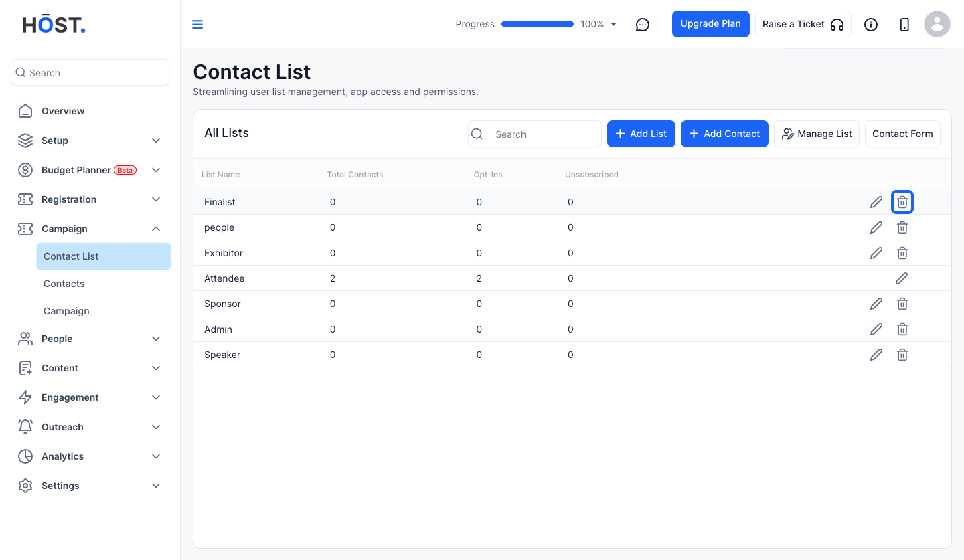Select Contact List in sidebar
Viewport: 964px width, 560px height.
click(x=104, y=256)
